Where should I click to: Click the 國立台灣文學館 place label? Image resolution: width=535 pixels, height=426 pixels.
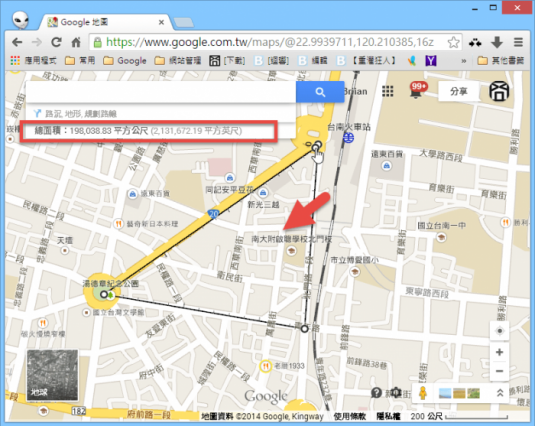click(x=118, y=312)
